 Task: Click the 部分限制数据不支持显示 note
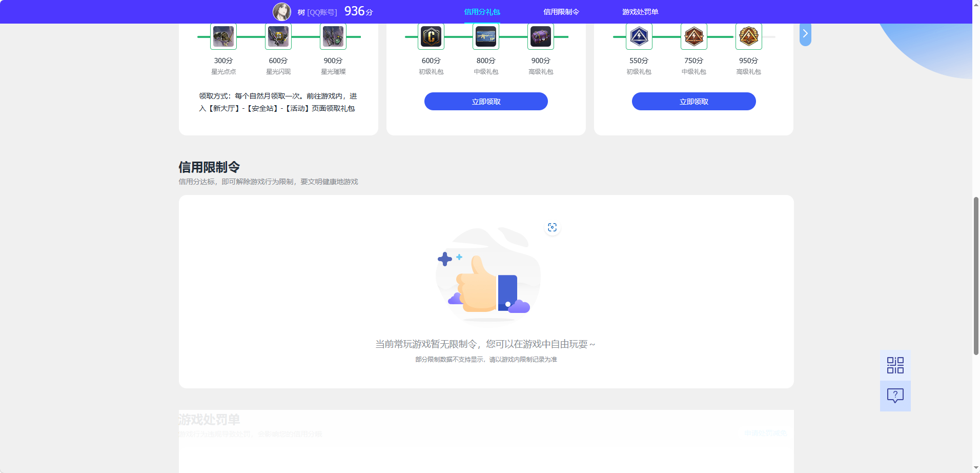click(486, 360)
